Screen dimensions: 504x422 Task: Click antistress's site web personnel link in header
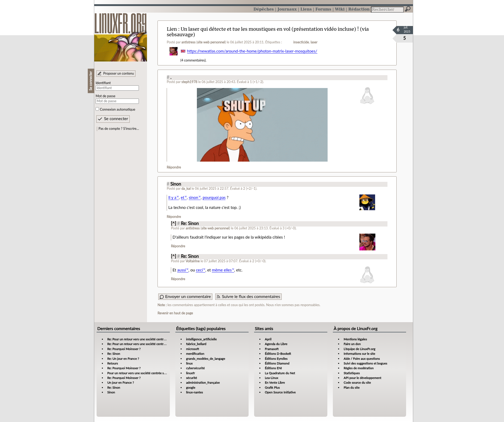pos(211,42)
